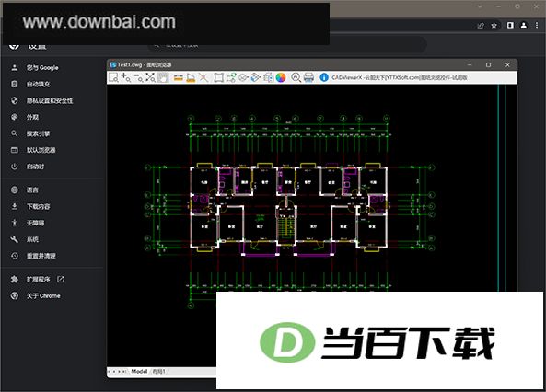Open the color wheel background setting
The image size is (546, 392).
pyautogui.click(x=281, y=77)
